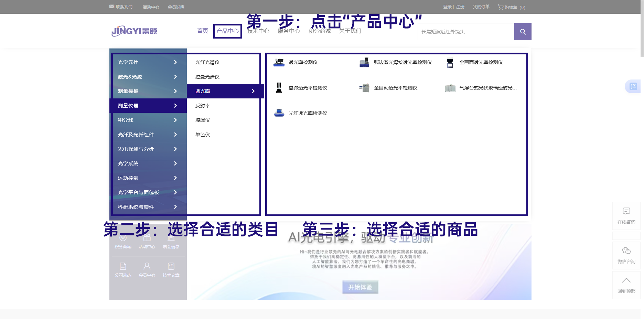Screen dimensions: 644x319
Task: Expand the 运动控制 category chevron
Action: pyautogui.click(x=175, y=178)
